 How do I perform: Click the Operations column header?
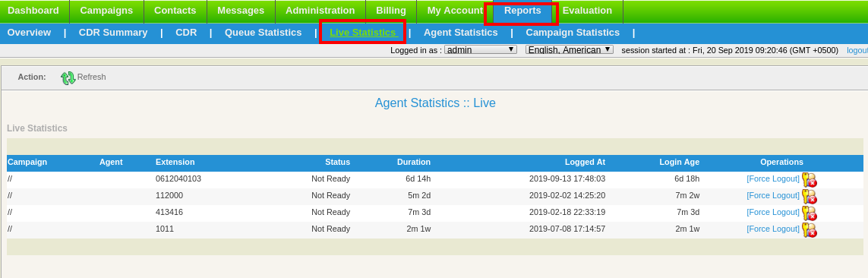tap(781, 163)
